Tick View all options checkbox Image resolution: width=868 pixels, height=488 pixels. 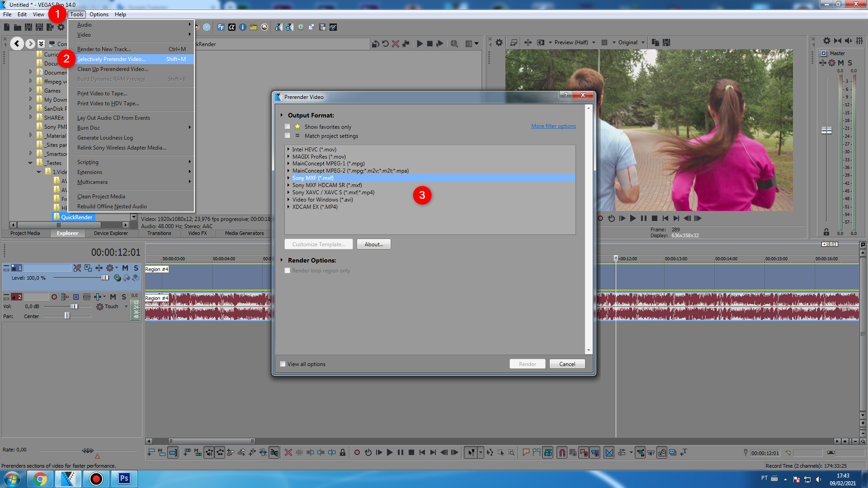point(283,364)
